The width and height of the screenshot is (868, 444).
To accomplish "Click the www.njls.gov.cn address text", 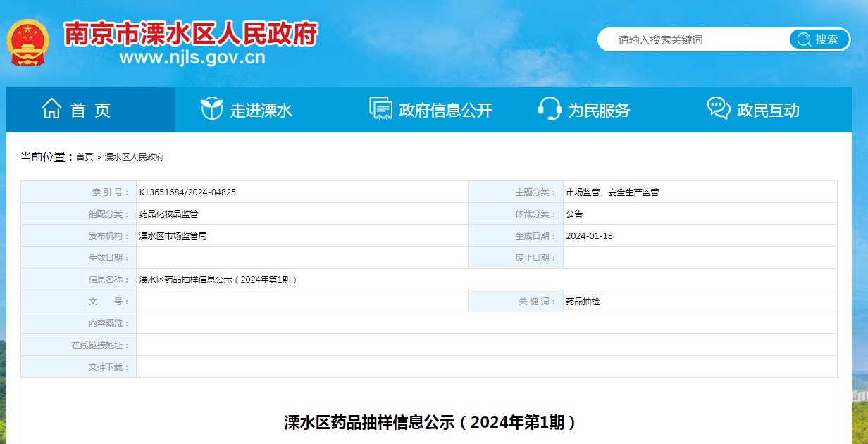I will click(192, 58).
